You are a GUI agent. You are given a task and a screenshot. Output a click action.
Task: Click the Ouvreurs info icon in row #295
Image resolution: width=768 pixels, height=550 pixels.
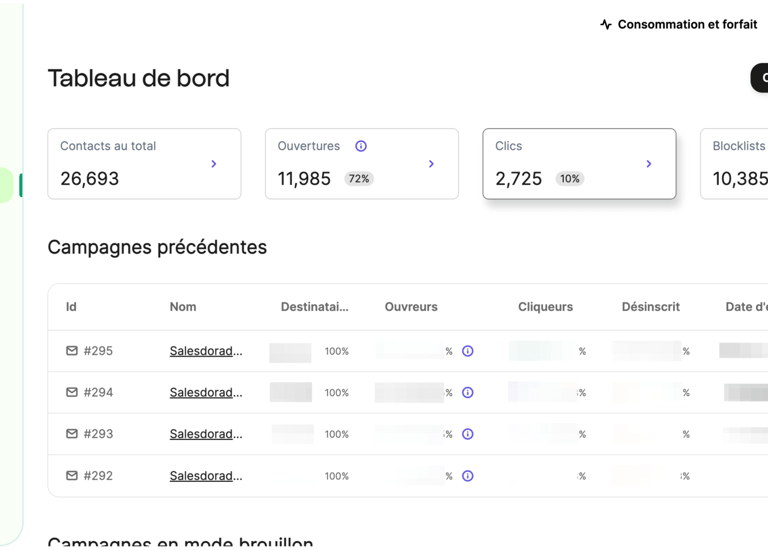tap(467, 351)
